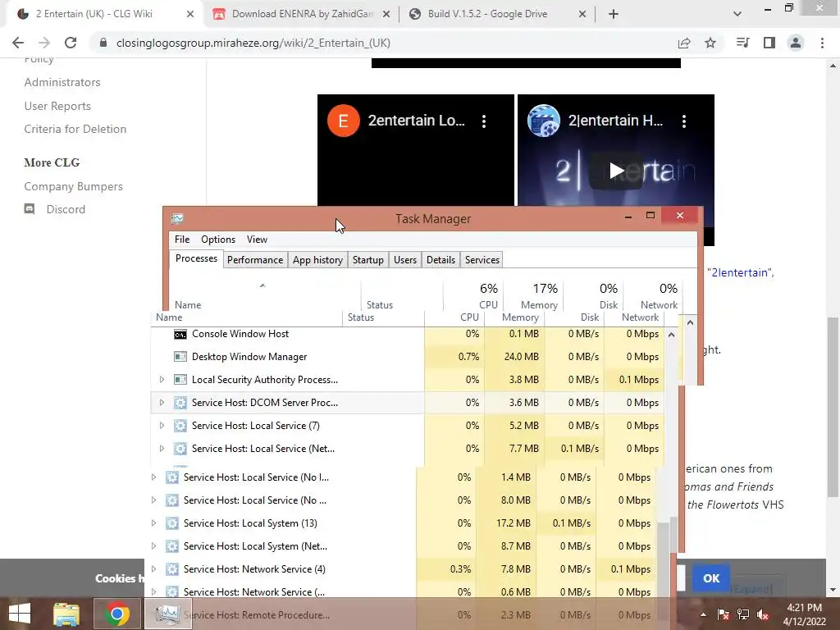Expand Service Host: Local Service (Net...
840x630 pixels.
pyautogui.click(x=162, y=449)
